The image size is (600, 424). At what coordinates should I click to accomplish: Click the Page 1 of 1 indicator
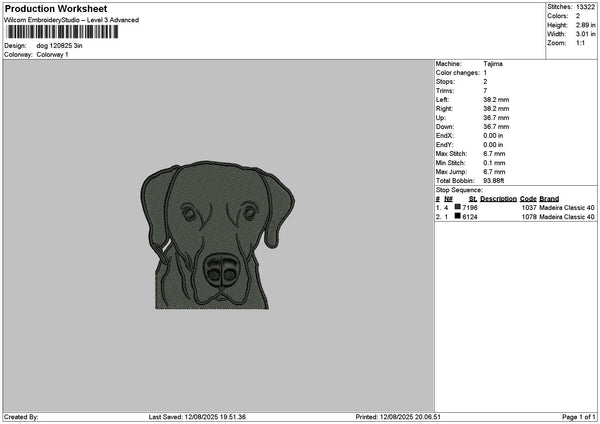pos(579,417)
